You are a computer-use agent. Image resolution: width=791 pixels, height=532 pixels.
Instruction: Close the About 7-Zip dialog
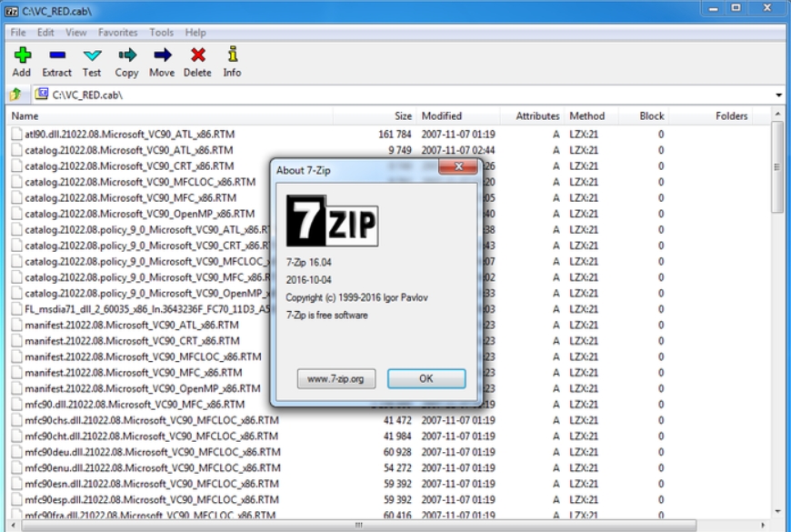pyautogui.click(x=458, y=166)
